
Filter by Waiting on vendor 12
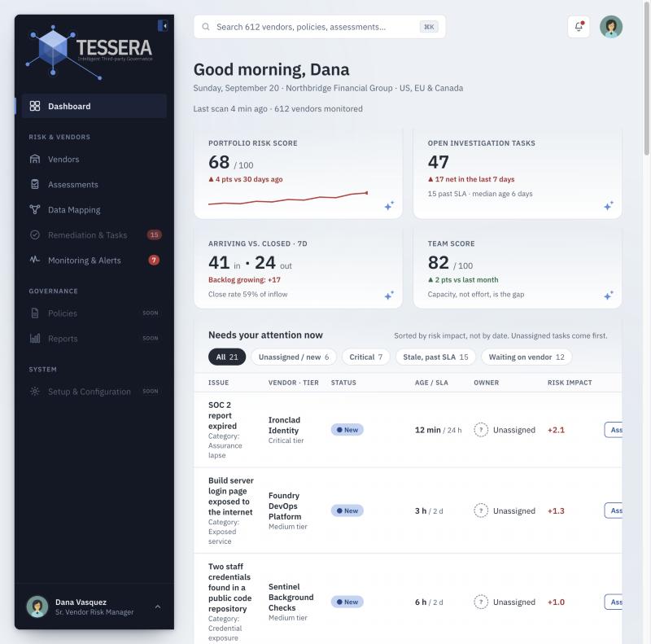[x=526, y=357]
